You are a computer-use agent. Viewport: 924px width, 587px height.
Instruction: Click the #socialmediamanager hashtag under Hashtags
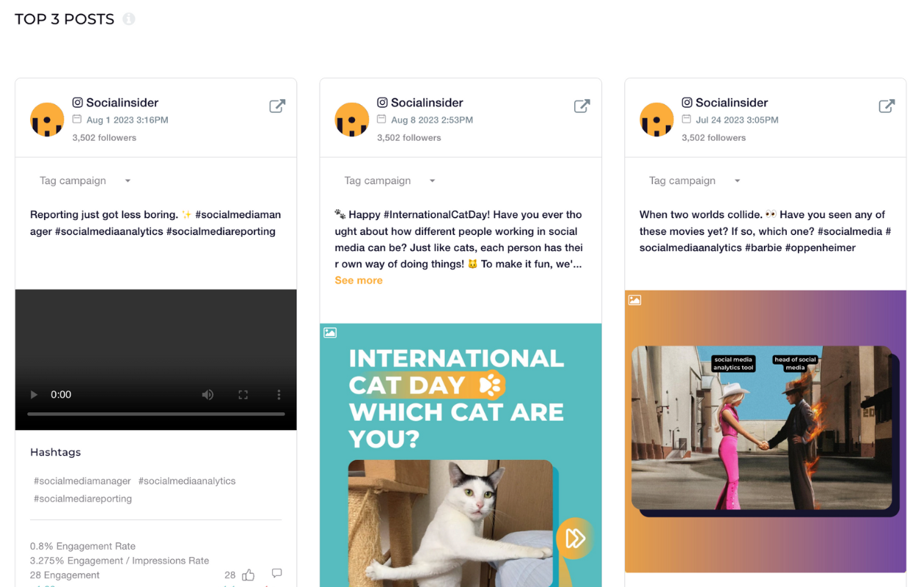tap(82, 481)
